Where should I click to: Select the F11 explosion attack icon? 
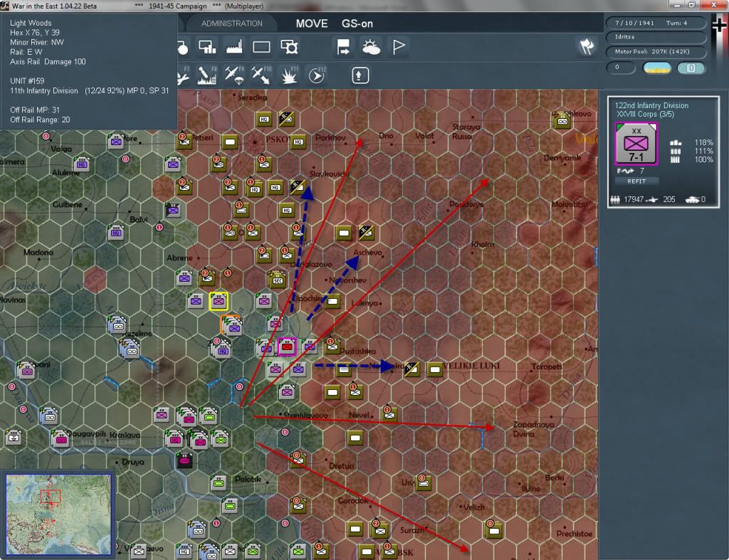coord(289,75)
